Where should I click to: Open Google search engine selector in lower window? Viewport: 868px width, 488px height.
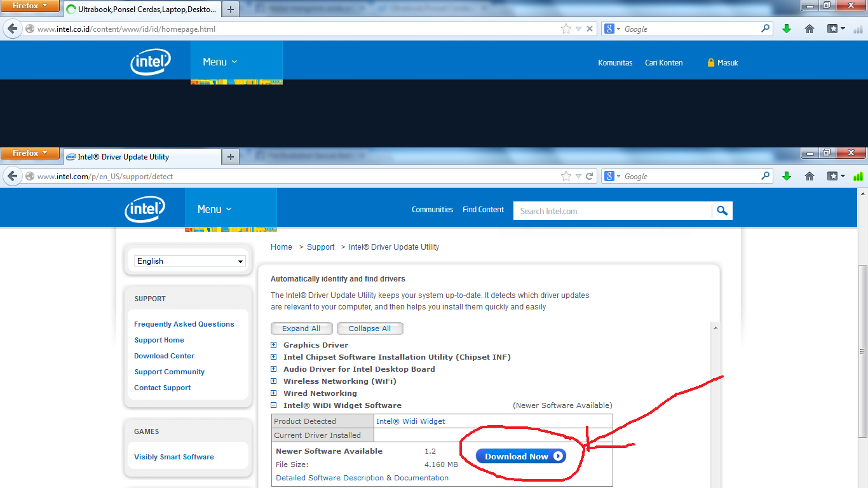pyautogui.click(x=613, y=176)
